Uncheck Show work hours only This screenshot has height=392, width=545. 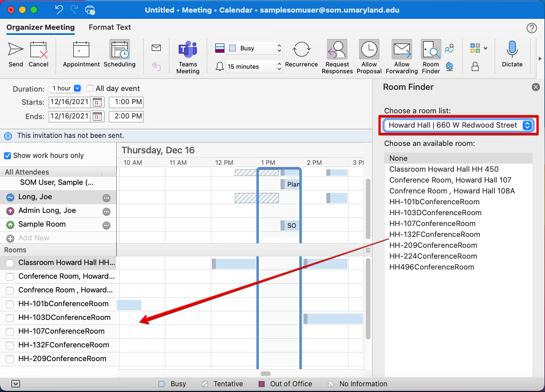7,156
